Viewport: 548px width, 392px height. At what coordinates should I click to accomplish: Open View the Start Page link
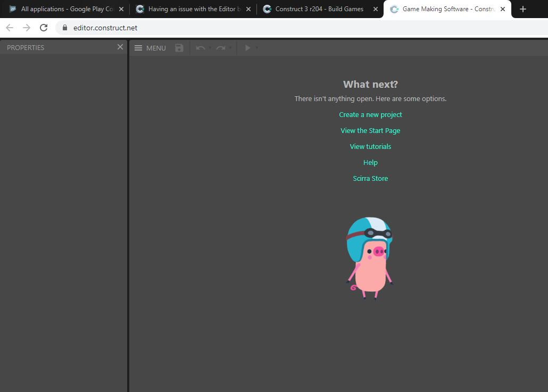[x=370, y=131]
